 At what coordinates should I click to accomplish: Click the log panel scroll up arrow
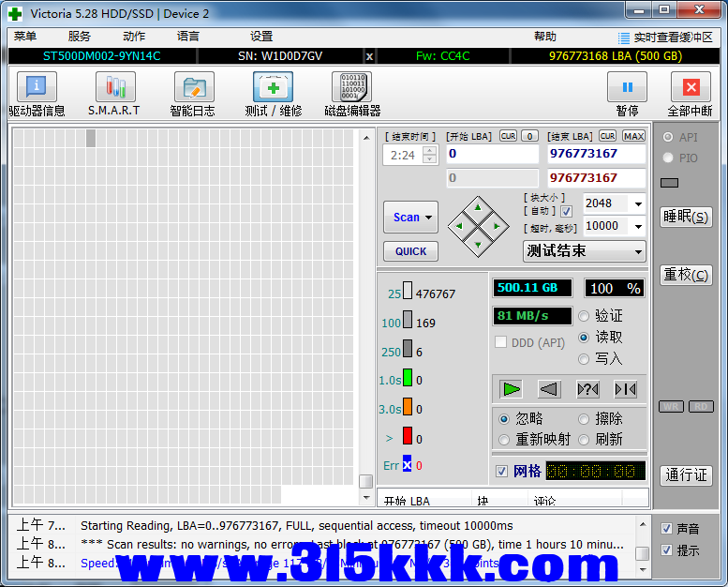(643, 525)
